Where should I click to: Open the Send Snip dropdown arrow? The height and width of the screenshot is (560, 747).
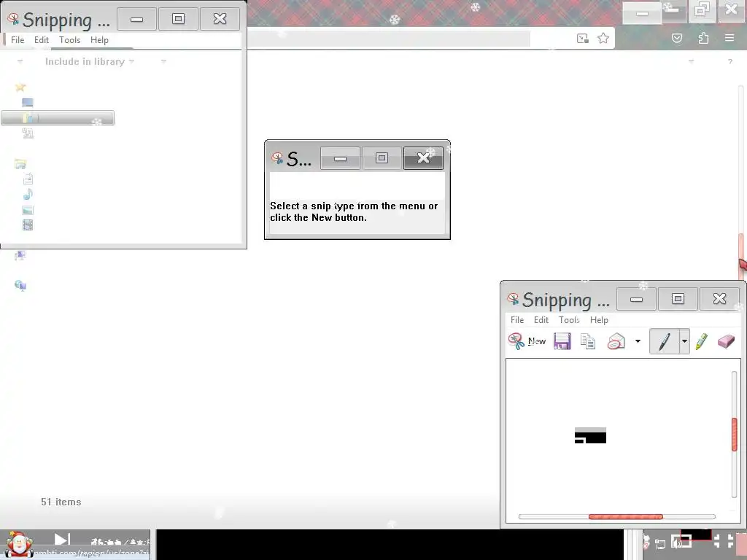(638, 341)
